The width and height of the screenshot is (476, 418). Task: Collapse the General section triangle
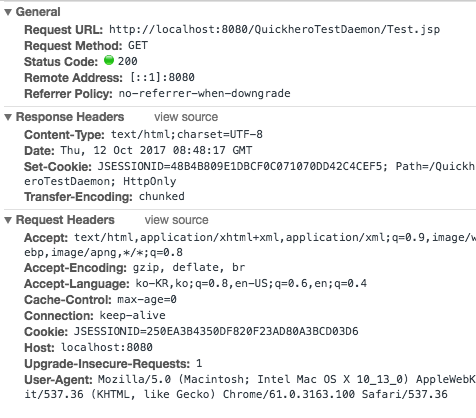click(8, 12)
